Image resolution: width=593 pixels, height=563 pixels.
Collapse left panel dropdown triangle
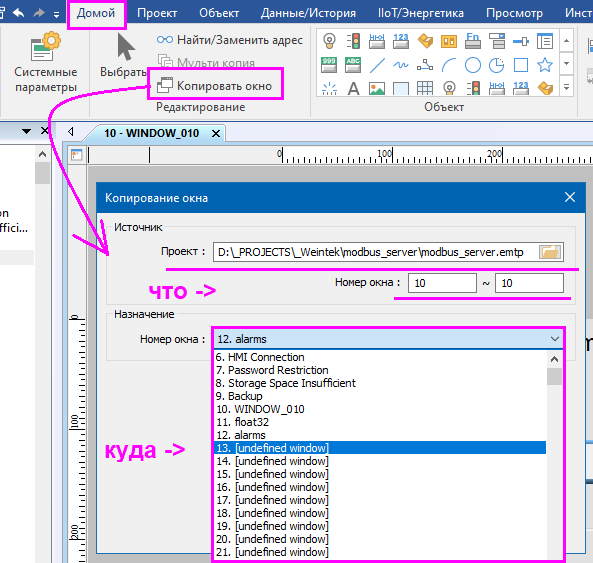[26, 132]
